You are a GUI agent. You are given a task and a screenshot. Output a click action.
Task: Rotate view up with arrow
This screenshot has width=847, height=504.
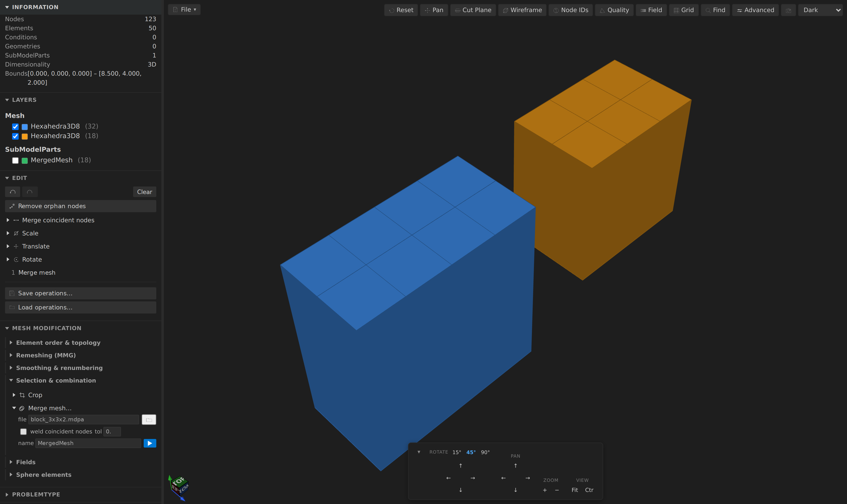(x=461, y=466)
